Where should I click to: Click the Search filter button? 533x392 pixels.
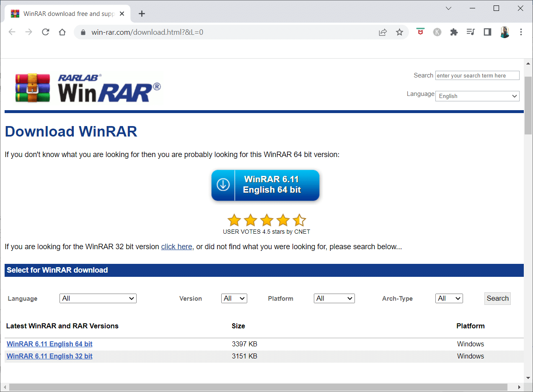pyautogui.click(x=497, y=298)
